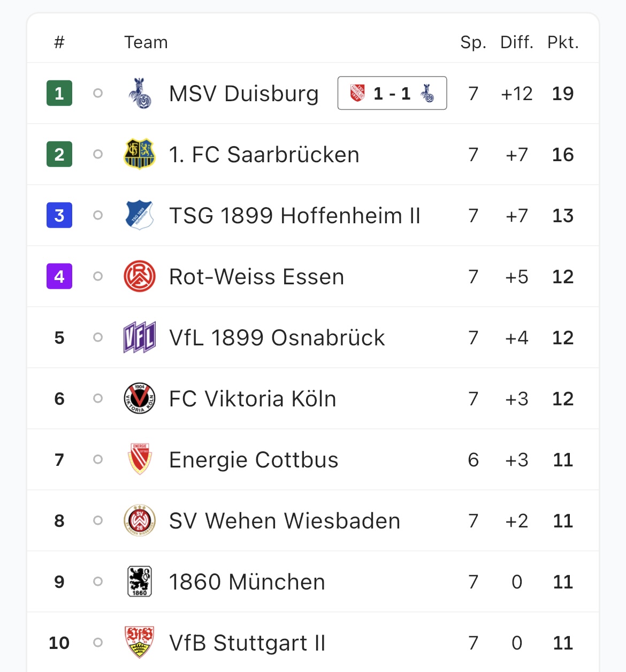Click the TSG 1899 Hoffenheim II logo

pos(140,215)
